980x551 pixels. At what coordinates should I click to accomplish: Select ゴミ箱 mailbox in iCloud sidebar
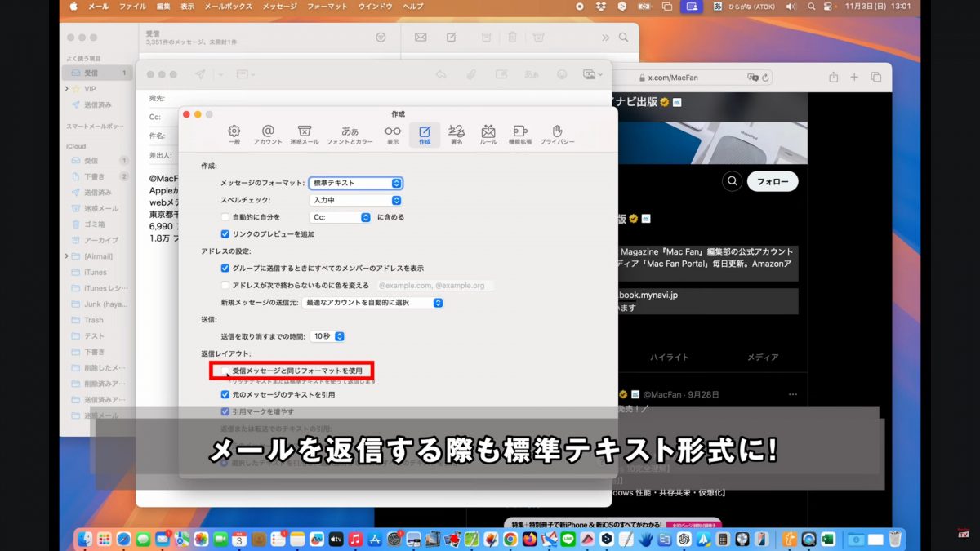[x=98, y=224]
